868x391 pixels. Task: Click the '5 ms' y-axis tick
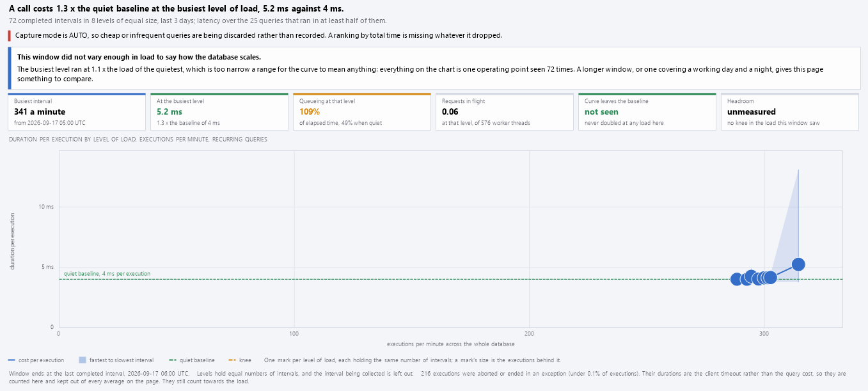pos(47,267)
